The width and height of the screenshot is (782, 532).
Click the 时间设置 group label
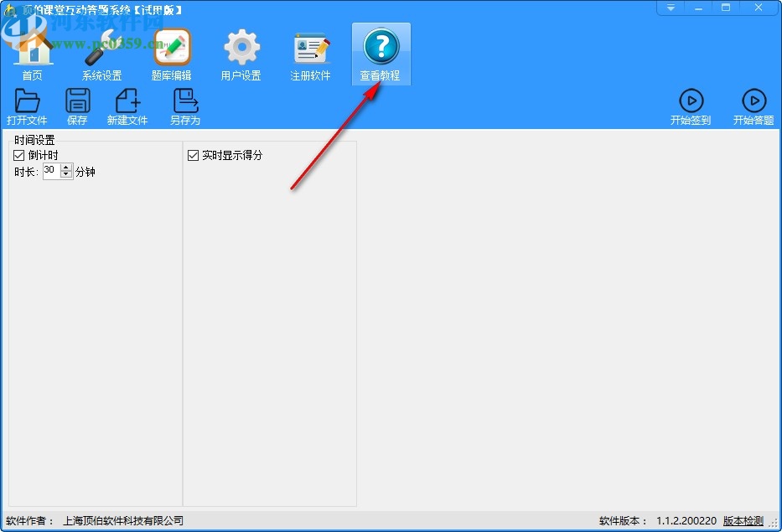pos(34,140)
